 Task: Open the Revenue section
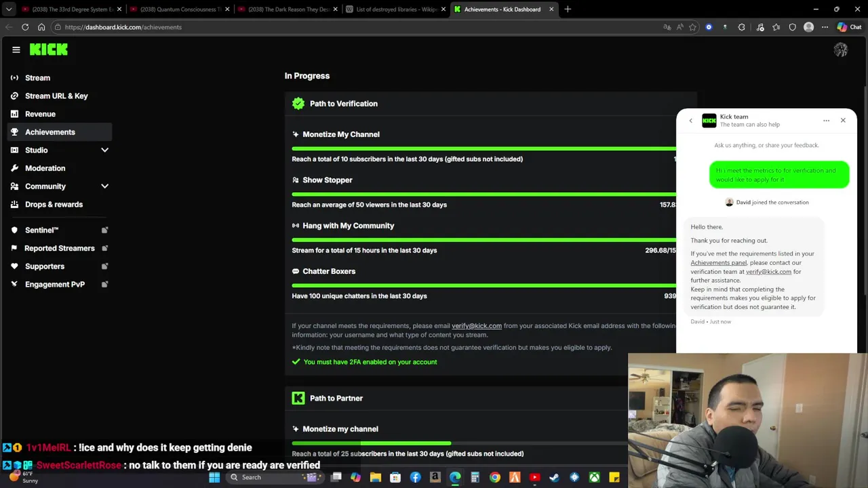(x=40, y=114)
